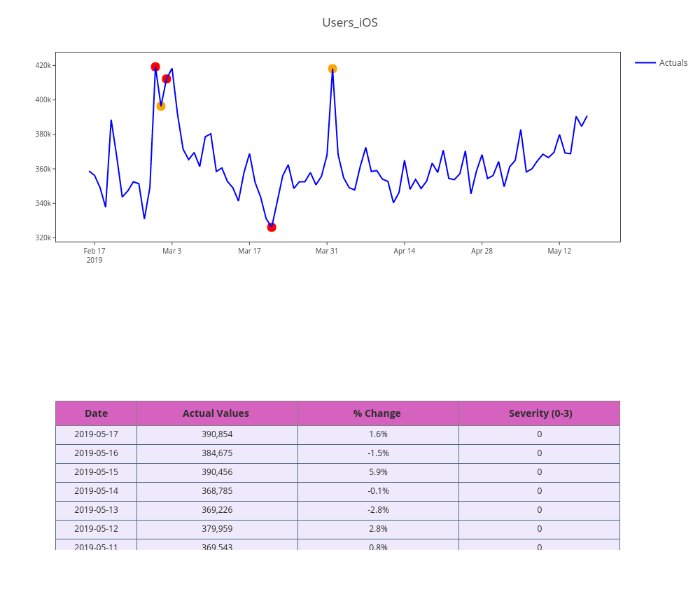Click the -2.8% change cell
Viewport: 700px width, 606px height.
coord(378,510)
